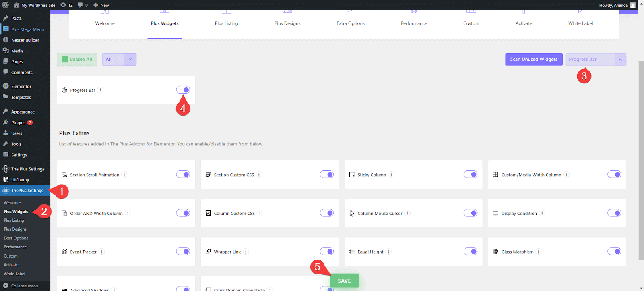The image size is (644, 291).
Task: Click the Glass Morphism widget icon
Action: click(495, 252)
